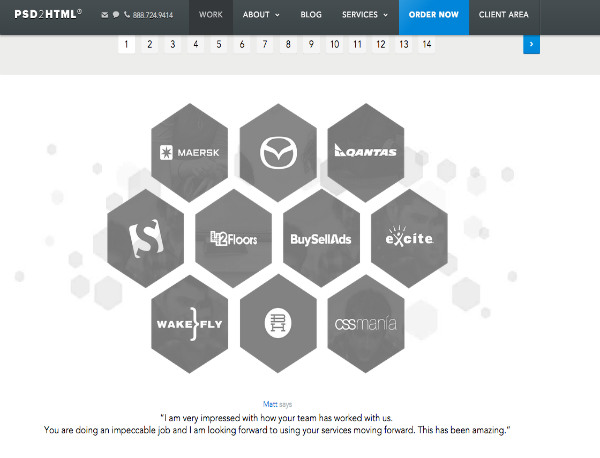Select the bench icon hexagon
600x458 pixels.
(x=278, y=324)
